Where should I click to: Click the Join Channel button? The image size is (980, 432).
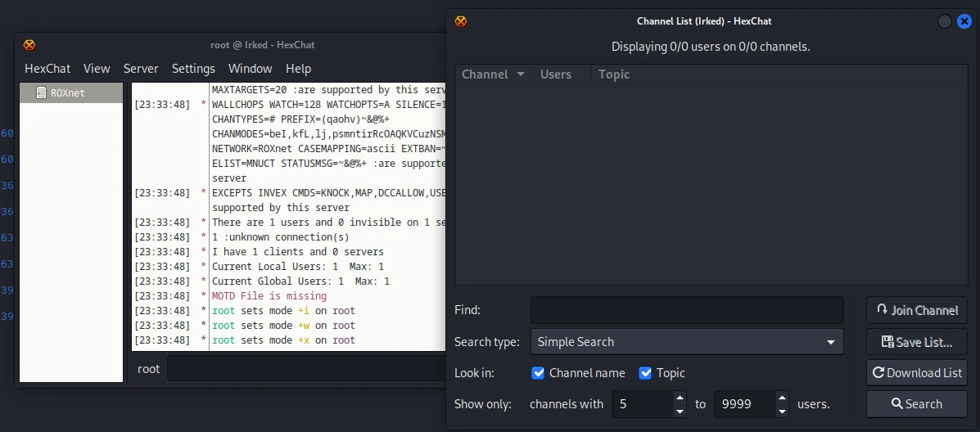pyautogui.click(x=917, y=310)
